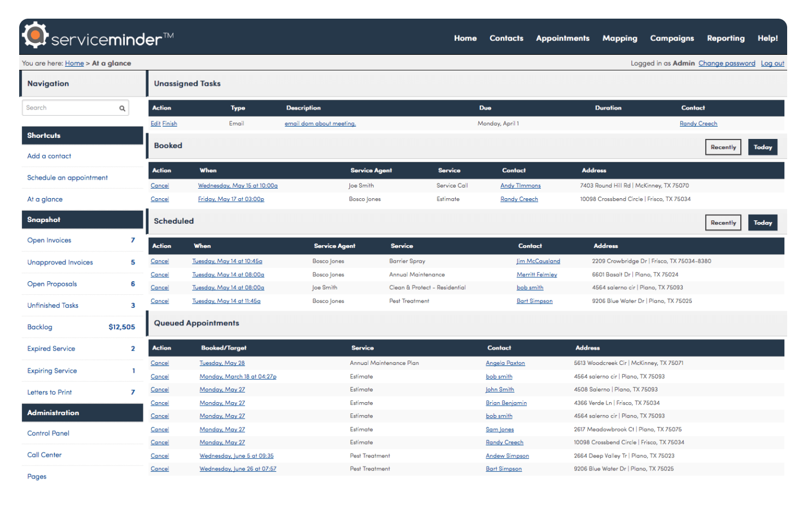Open the Call Center link
The height and width of the screenshot is (505, 812).
pyautogui.click(x=44, y=455)
